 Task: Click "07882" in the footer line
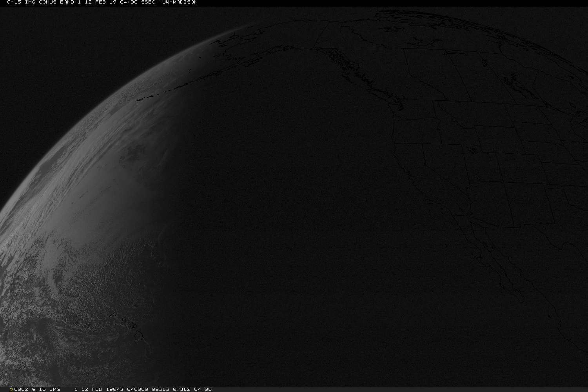click(182, 389)
